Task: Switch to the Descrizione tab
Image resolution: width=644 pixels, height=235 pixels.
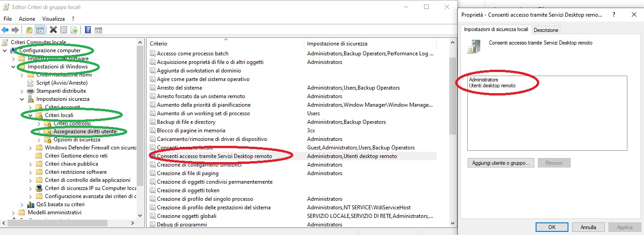Action: tap(546, 30)
